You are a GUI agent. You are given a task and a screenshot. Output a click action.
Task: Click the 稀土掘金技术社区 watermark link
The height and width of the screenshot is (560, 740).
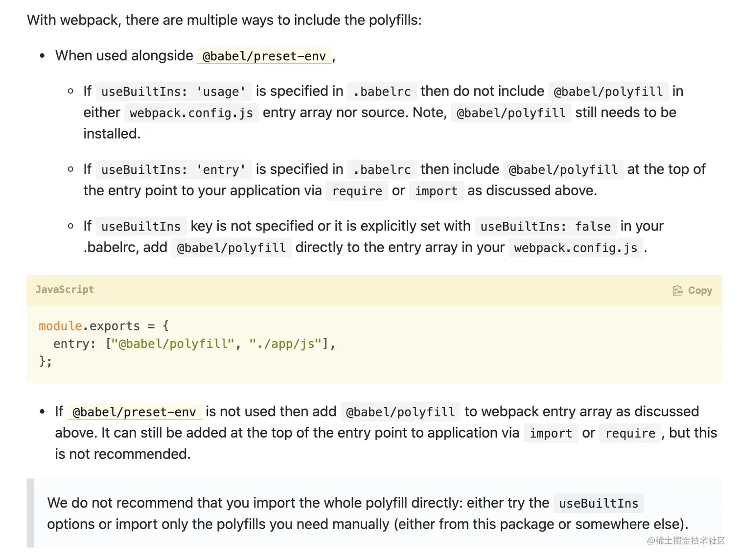[685, 541]
